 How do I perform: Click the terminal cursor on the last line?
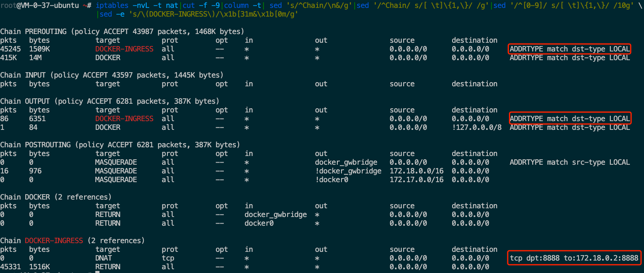[x=97, y=272]
